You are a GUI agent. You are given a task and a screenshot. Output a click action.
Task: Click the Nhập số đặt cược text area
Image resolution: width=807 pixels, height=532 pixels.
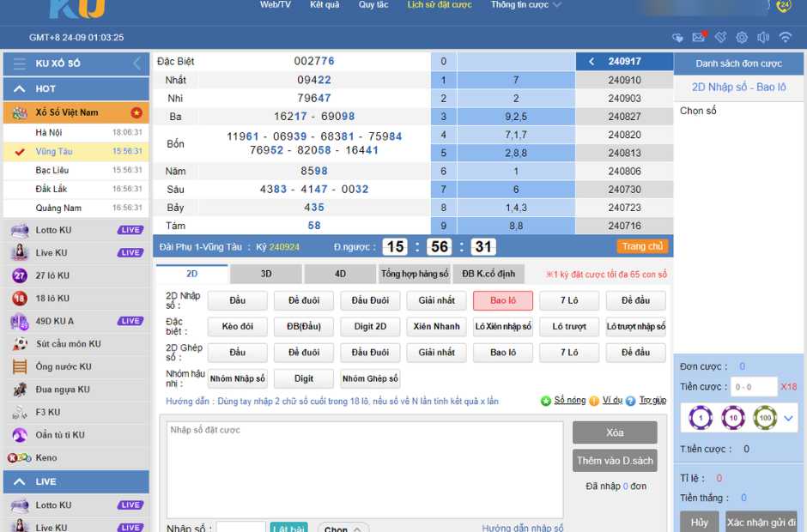(x=365, y=469)
